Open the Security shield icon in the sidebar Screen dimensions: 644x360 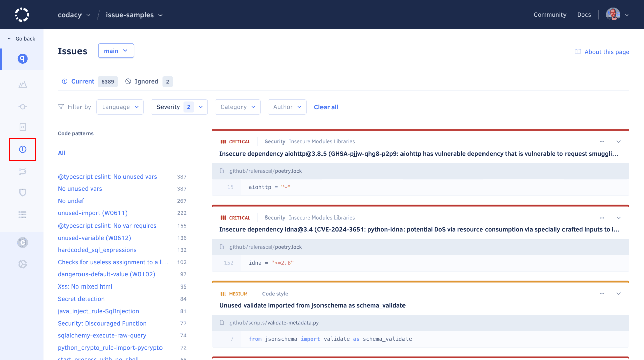(x=22, y=193)
